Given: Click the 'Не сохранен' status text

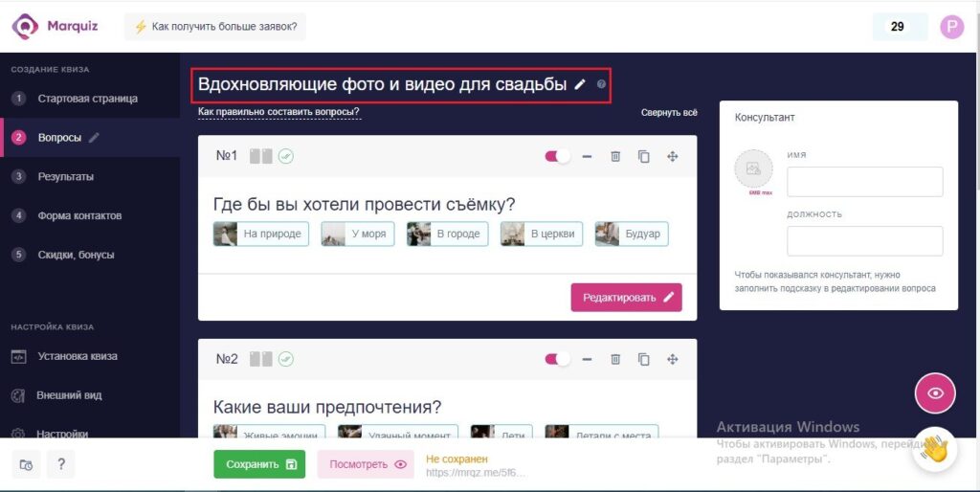Looking at the screenshot, I should point(457,458).
